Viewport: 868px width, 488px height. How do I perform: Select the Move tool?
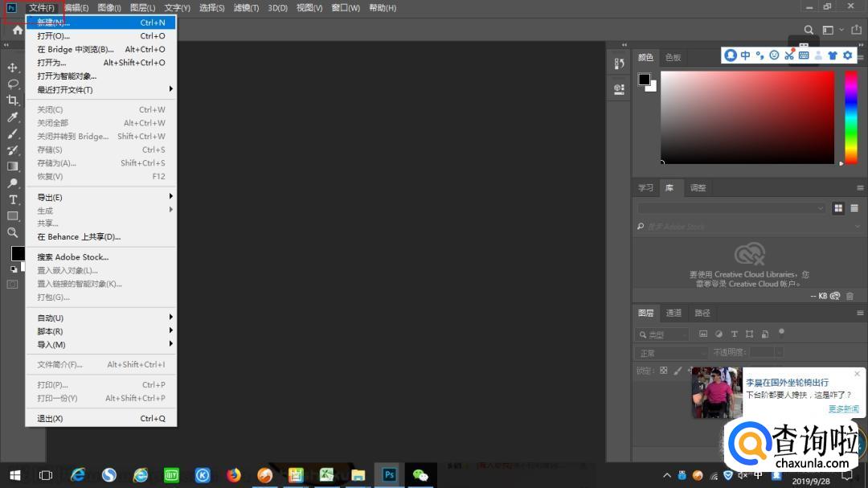tap(12, 68)
